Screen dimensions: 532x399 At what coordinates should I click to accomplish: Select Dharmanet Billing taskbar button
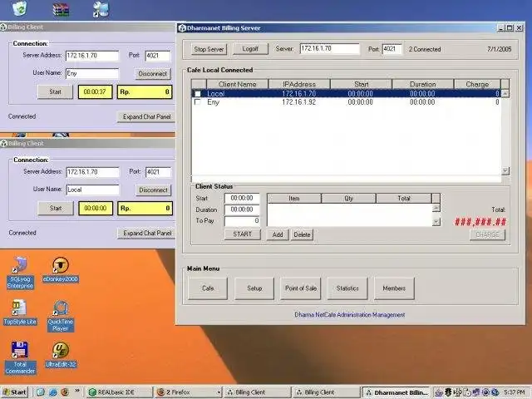point(397,392)
